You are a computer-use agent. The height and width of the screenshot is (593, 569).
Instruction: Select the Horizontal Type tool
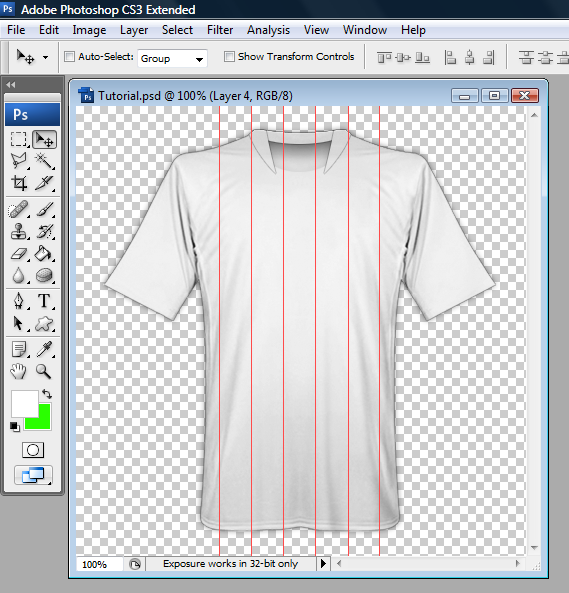[x=44, y=301]
